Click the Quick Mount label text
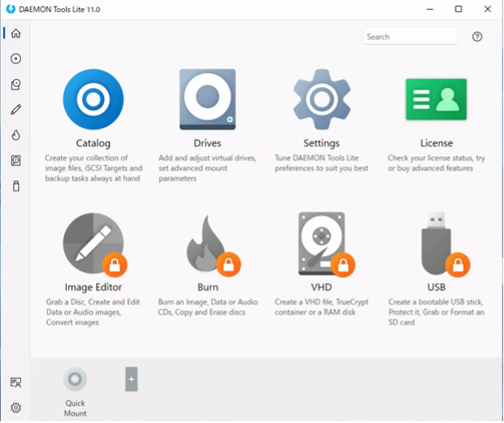Screen dimensions: 504x423 (x=76, y=408)
